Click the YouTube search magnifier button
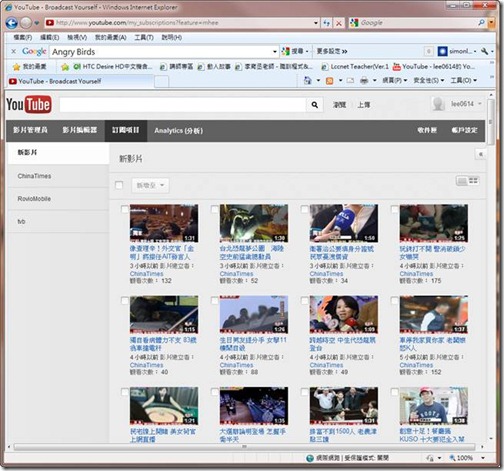504x471 pixels. 314,105
